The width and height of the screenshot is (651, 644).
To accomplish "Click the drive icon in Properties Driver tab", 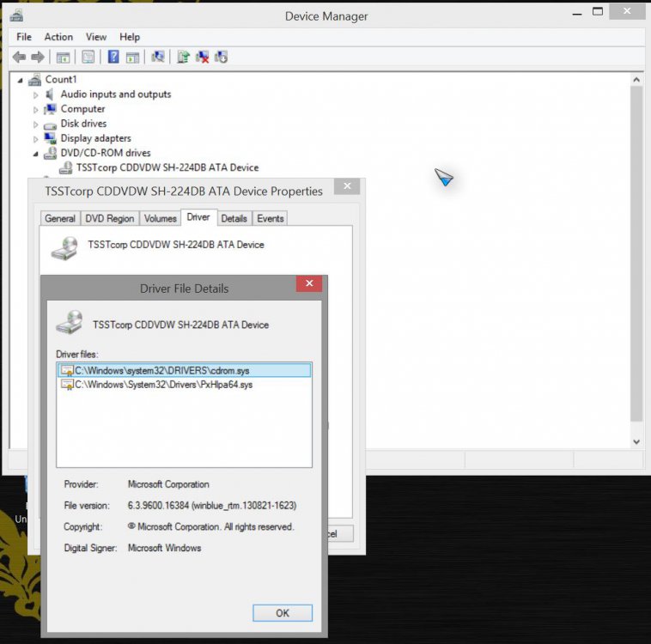I will [64, 248].
